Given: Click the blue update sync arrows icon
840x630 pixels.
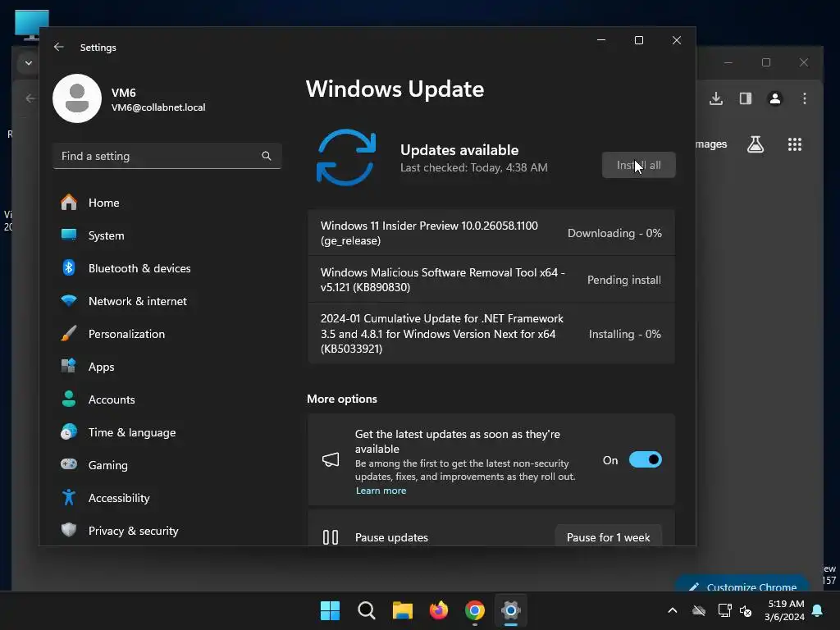Looking at the screenshot, I should [x=346, y=157].
